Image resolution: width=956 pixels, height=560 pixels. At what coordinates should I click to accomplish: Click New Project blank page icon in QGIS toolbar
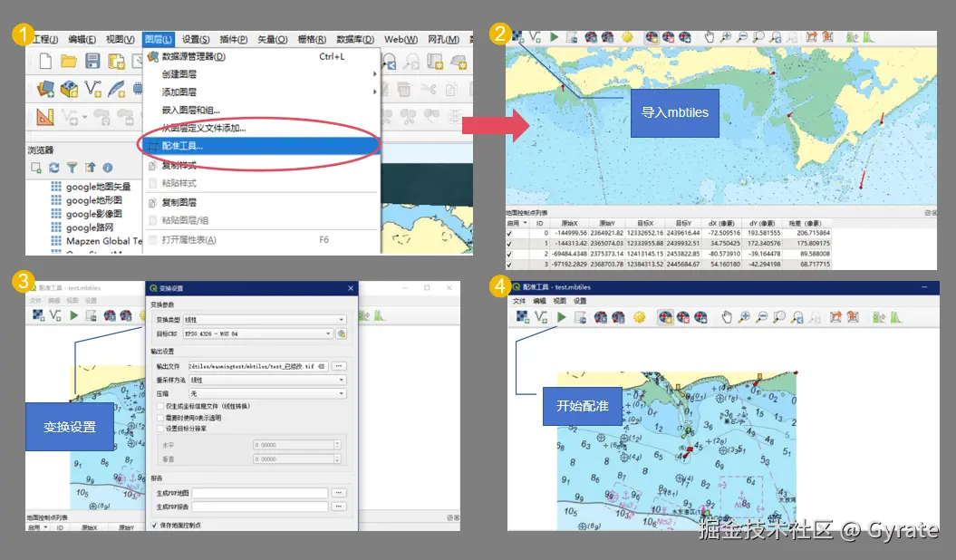coord(45,61)
